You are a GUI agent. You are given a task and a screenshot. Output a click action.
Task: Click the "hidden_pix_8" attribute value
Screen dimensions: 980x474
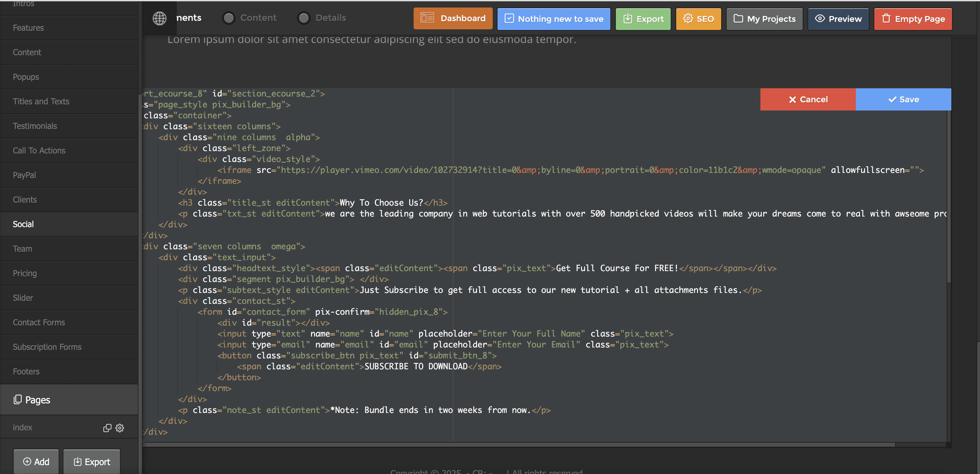409,312
